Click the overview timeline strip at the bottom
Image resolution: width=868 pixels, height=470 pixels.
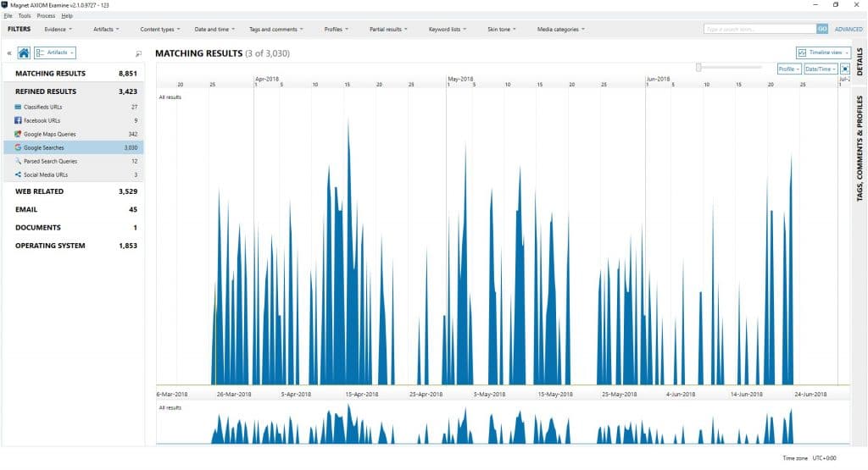(x=504, y=423)
